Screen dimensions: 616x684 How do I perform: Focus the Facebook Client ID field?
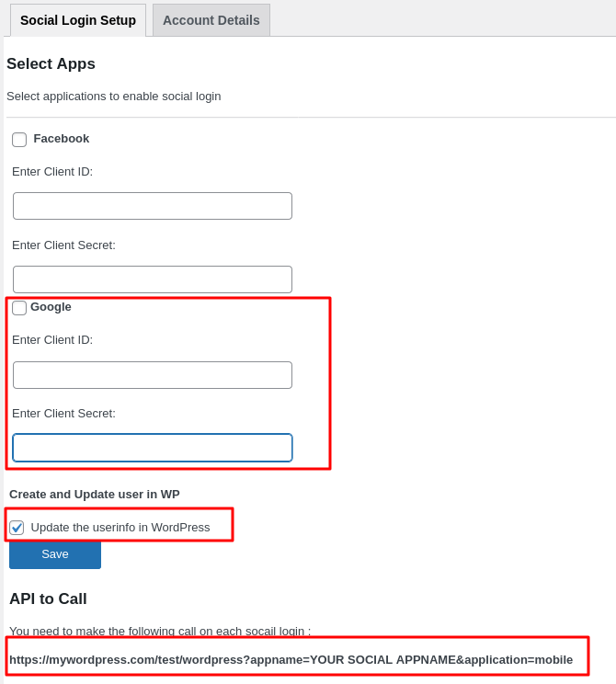[153, 206]
